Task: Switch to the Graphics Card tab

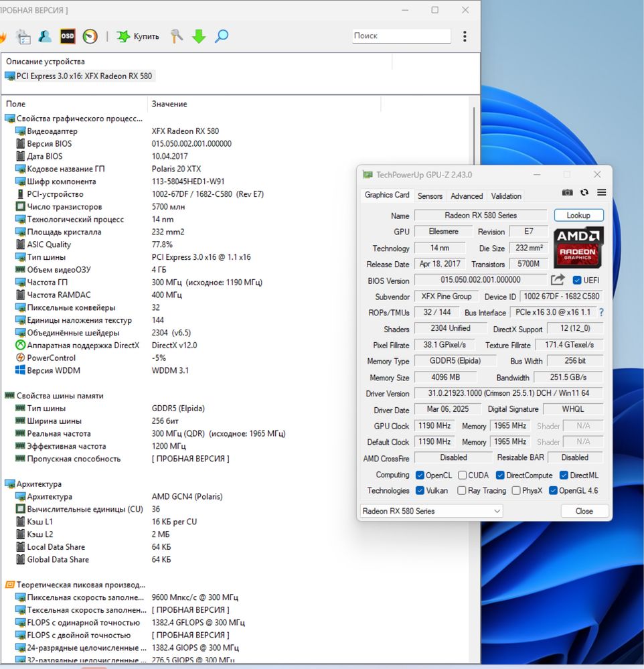Action: click(x=387, y=195)
